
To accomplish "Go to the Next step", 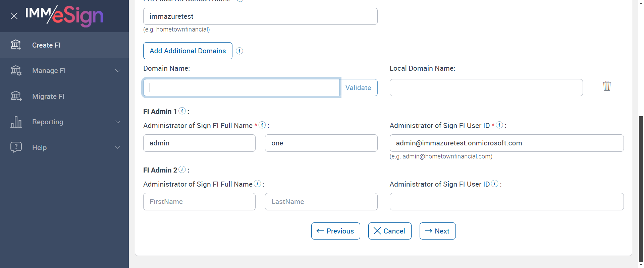I will pyautogui.click(x=437, y=231).
